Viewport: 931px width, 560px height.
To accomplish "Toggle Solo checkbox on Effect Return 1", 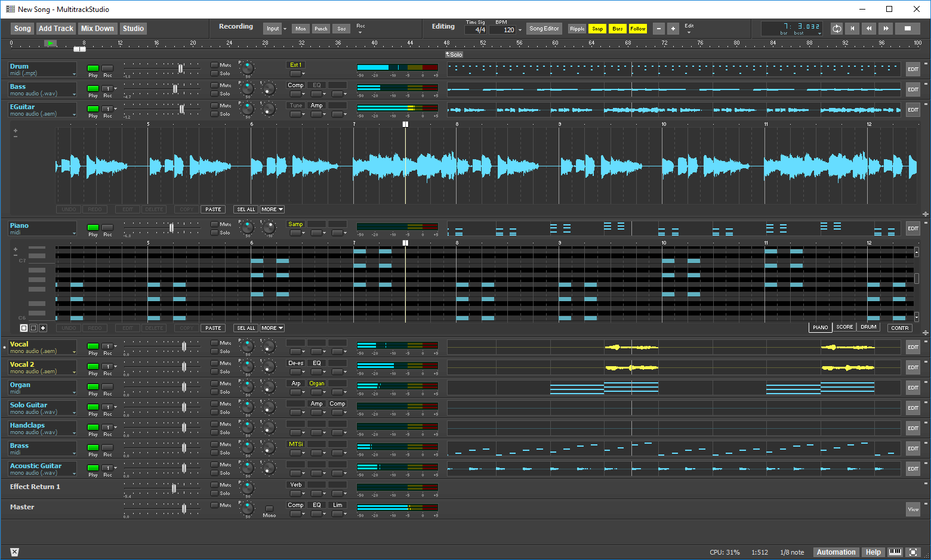I will [x=214, y=493].
